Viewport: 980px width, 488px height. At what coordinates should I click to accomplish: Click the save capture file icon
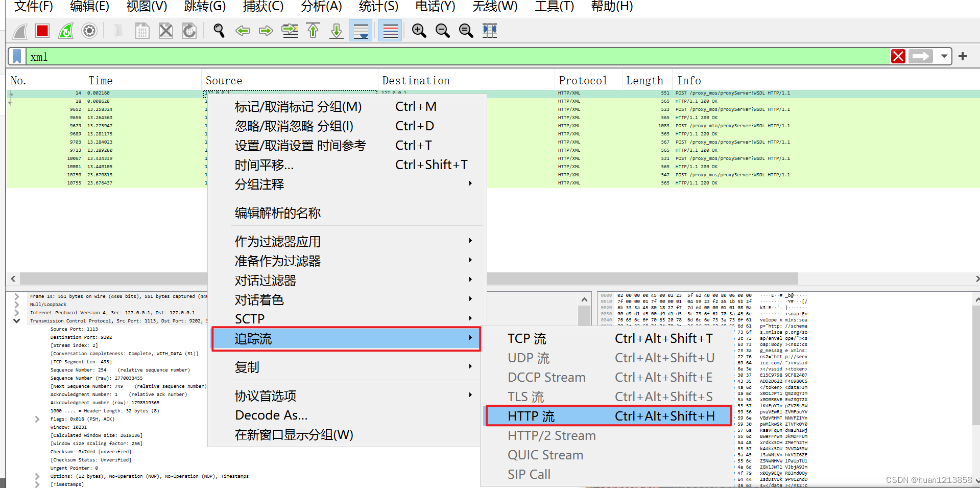point(142,31)
